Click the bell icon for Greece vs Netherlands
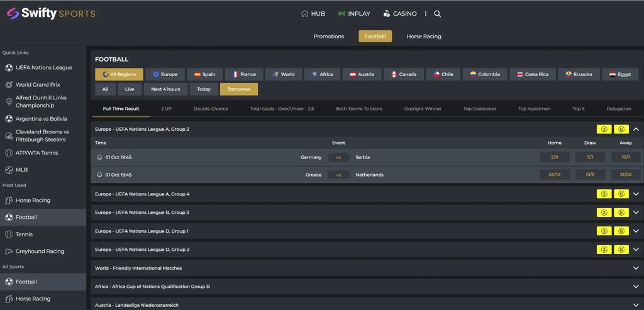644x310 pixels. click(99, 175)
